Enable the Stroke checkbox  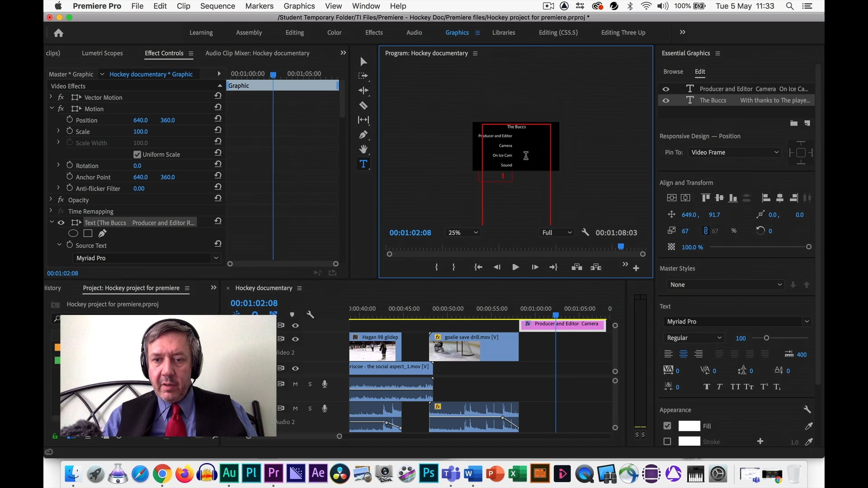tap(667, 441)
